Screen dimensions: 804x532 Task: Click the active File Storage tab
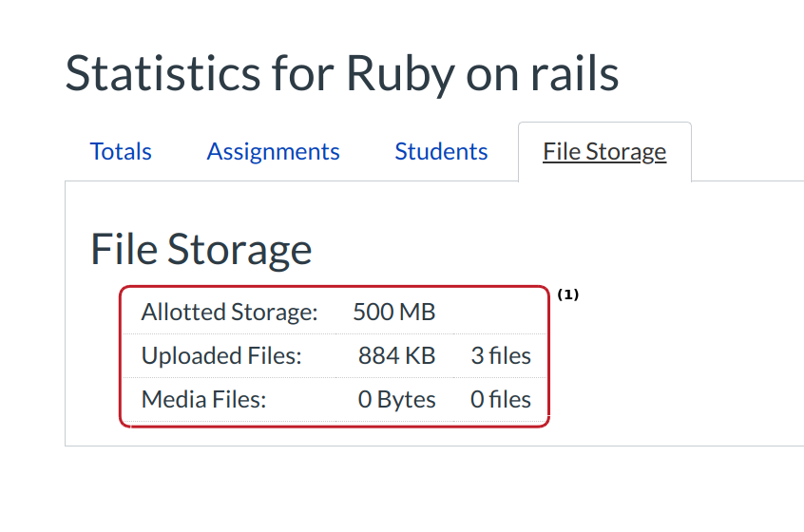(x=604, y=152)
